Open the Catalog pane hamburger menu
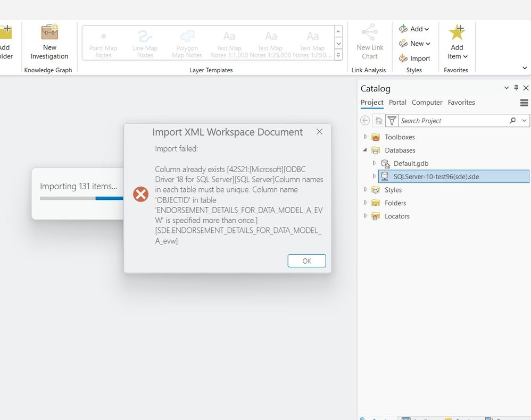531x420 pixels. (524, 103)
